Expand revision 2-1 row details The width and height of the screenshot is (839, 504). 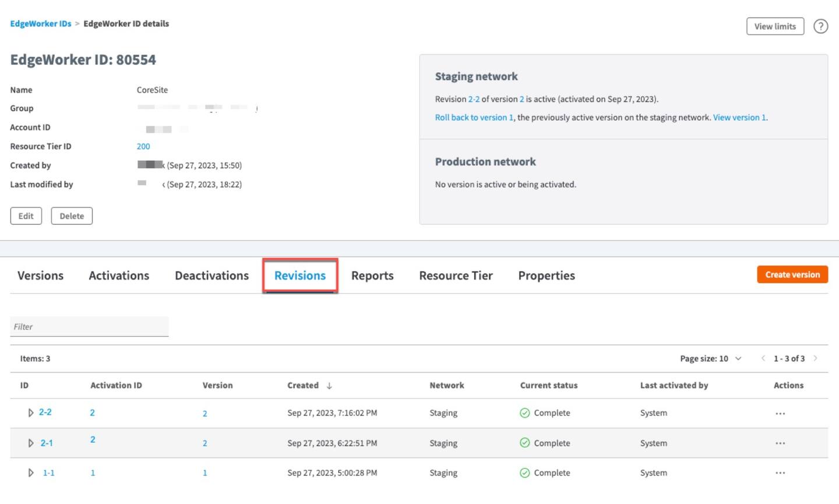click(31, 443)
